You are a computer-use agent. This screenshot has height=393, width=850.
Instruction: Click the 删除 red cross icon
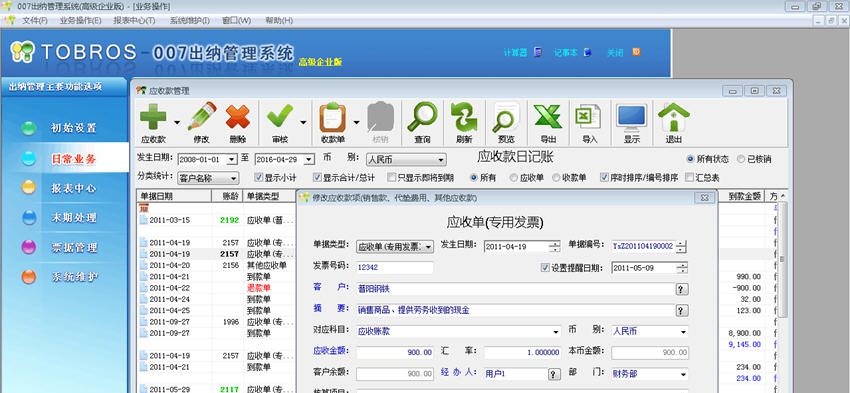pyautogui.click(x=237, y=117)
